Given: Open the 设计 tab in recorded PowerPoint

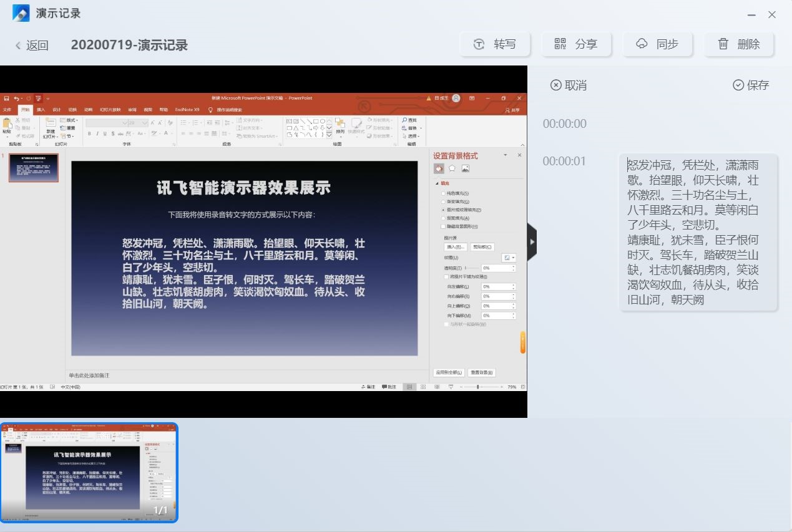Looking at the screenshot, I should click(56, 110).
